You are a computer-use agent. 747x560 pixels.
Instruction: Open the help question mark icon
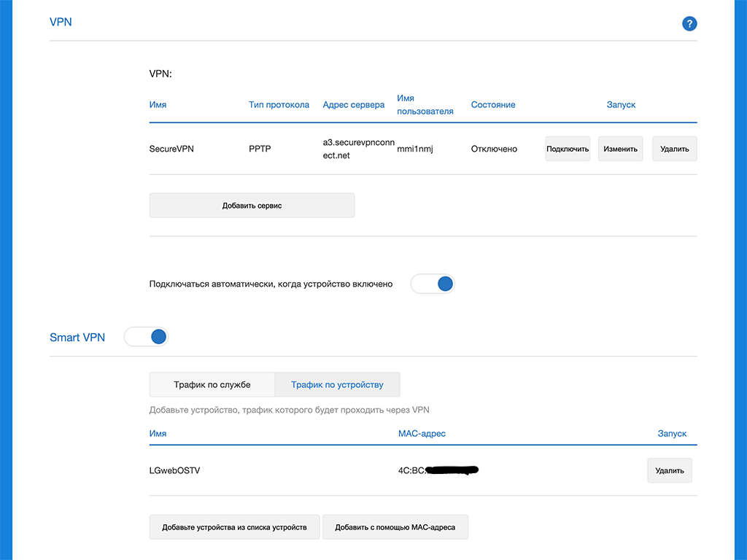click(689, 24)
